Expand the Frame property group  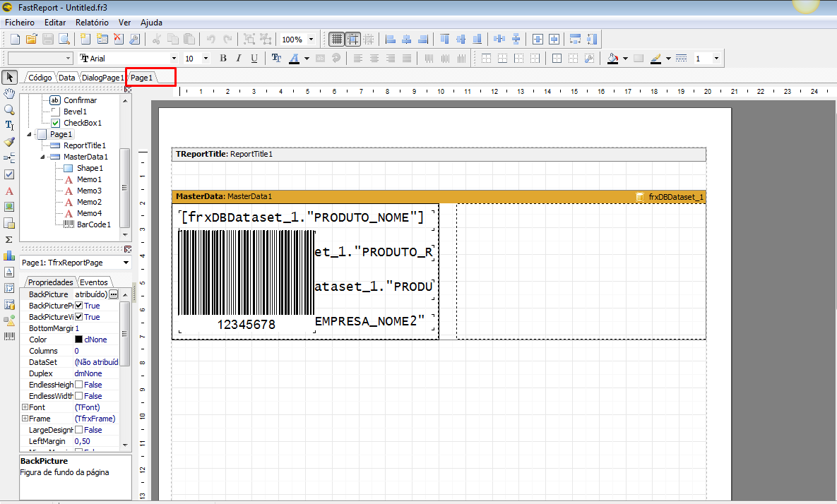pos(25,418)
